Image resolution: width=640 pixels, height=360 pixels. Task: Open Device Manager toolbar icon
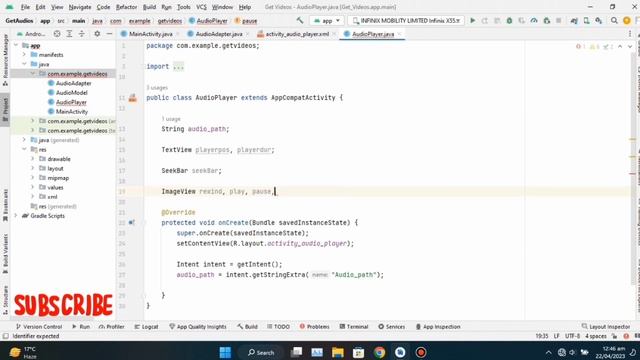587,20
